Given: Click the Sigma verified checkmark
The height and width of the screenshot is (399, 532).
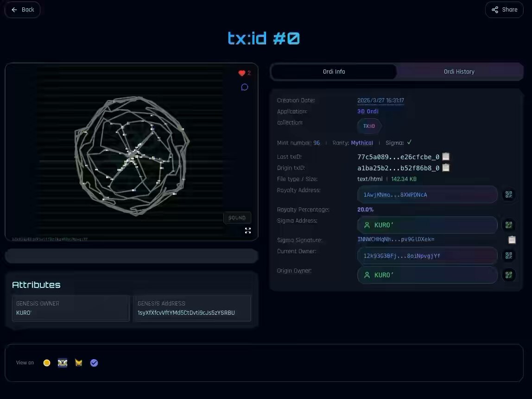Looking at the screenshot, I should [x=409, y=143].
